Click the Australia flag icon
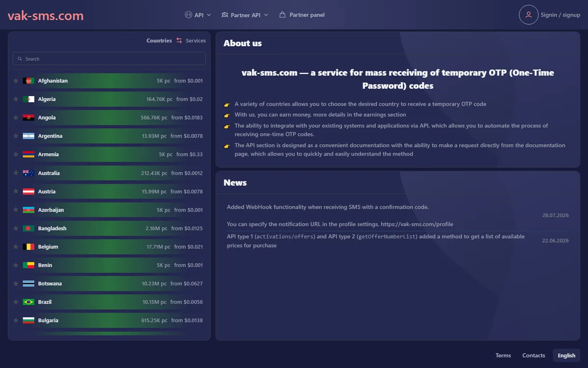Viewport: 588px width, 368px height. (x=28, y=173)
